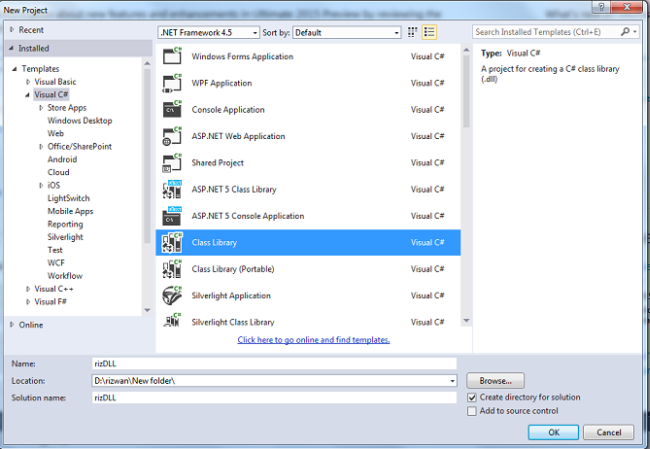This screenshot has width=650, height=449.
Task: Collapse the Visual C# node arrow
Action: tap(27, 95)
